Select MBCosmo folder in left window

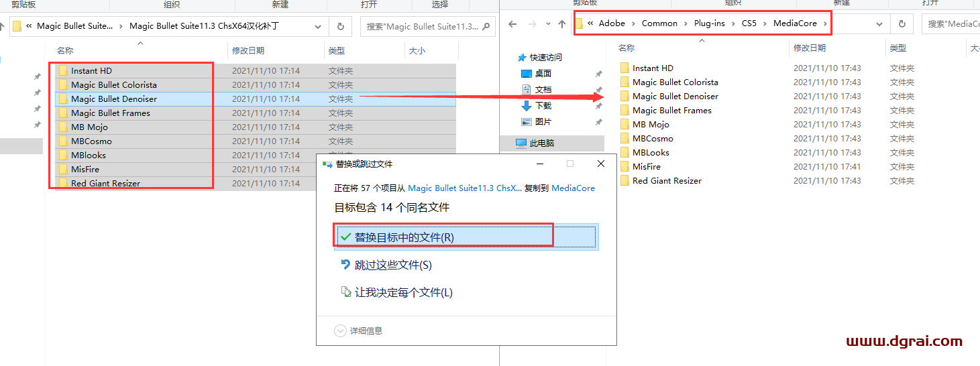tap(255, 141)
